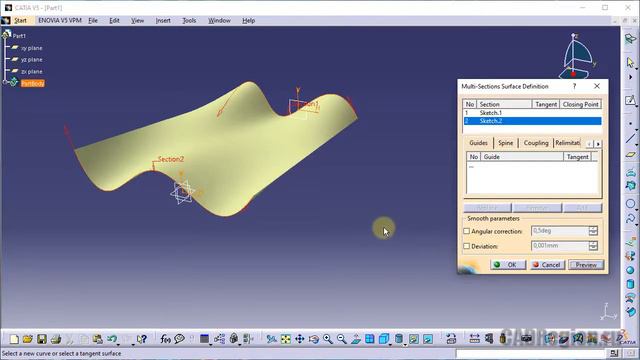Enable the Deviation checkbox

(467, 246)
